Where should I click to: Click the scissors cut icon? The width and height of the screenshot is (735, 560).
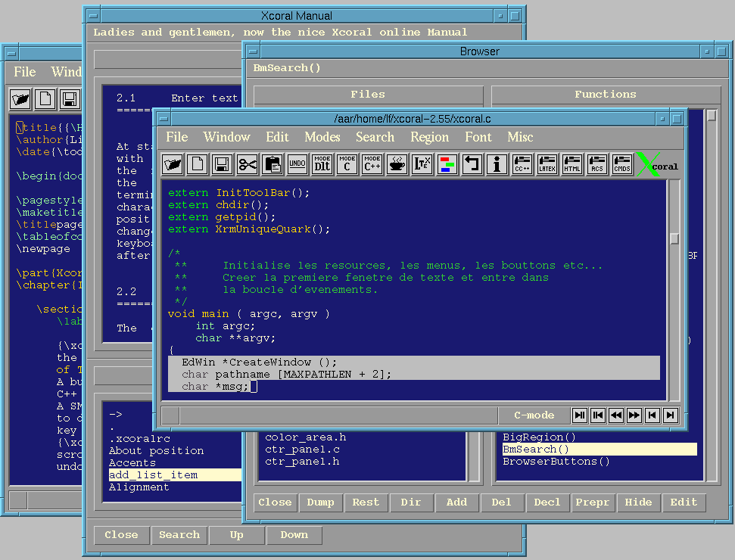[248, 164]
